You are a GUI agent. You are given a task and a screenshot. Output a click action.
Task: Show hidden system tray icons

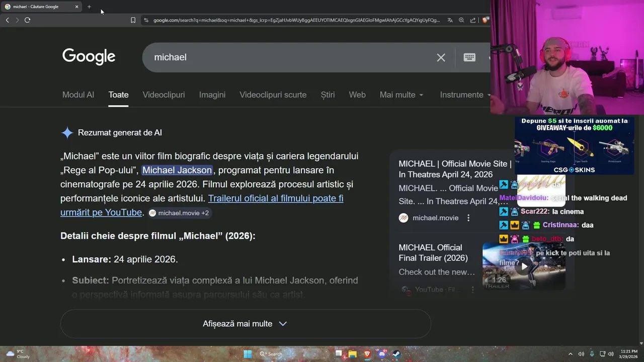click(571, 354)
